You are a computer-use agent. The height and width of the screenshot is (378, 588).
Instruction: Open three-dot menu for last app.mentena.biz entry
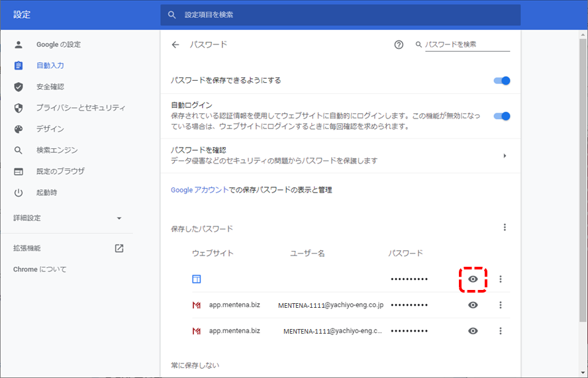tap(501, 331)
